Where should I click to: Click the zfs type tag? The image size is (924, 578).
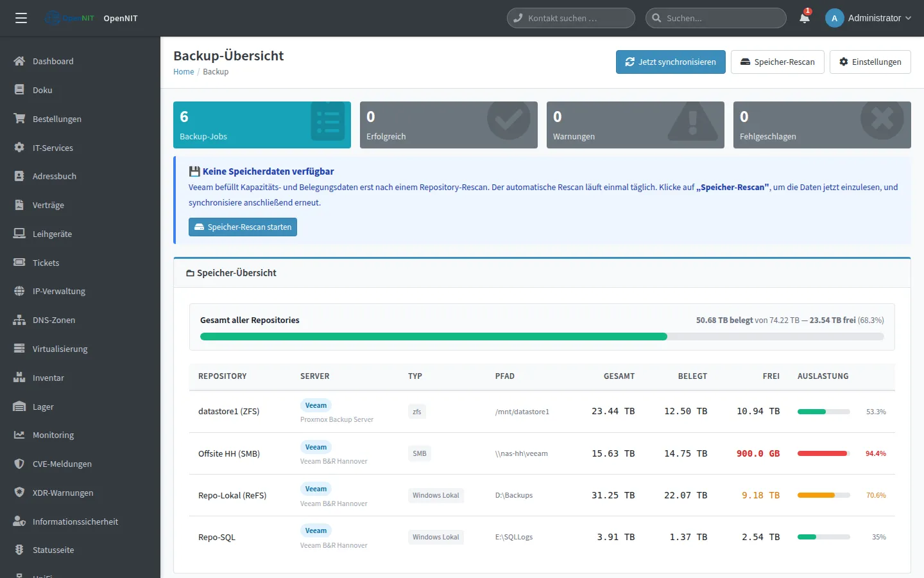pyautogui.click(x=417, y=412)
